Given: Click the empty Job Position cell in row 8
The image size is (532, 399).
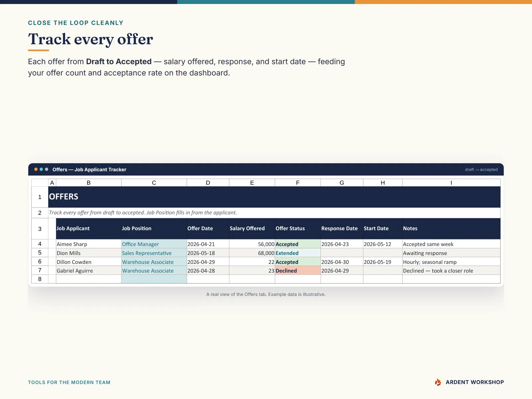Looking at the screenshot, I should coord(154,279).
